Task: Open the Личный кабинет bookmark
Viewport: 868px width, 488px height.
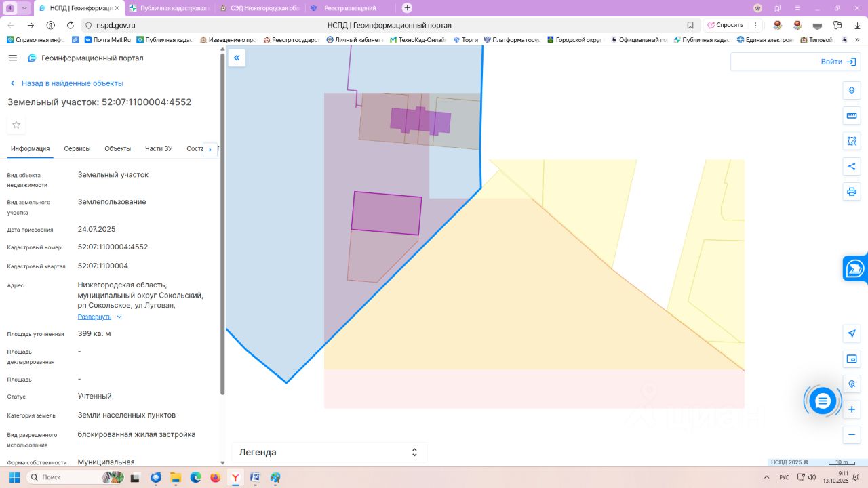Action: pos(355,40)
